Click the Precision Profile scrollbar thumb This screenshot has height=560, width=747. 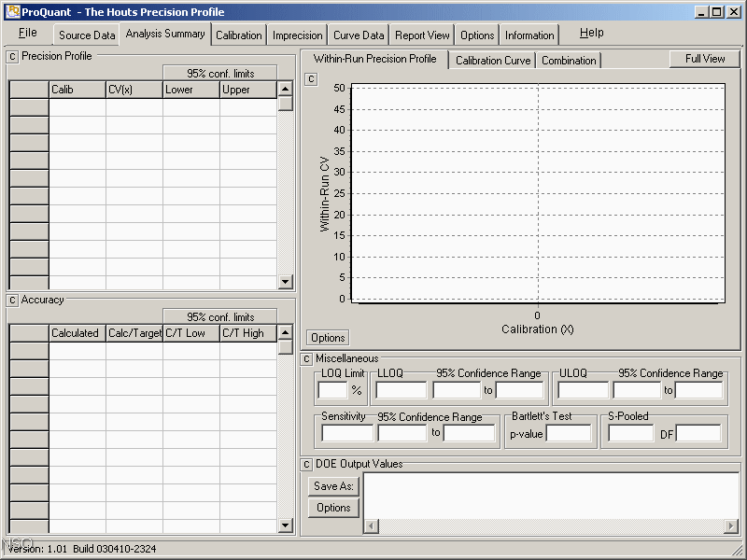point(285,104)
